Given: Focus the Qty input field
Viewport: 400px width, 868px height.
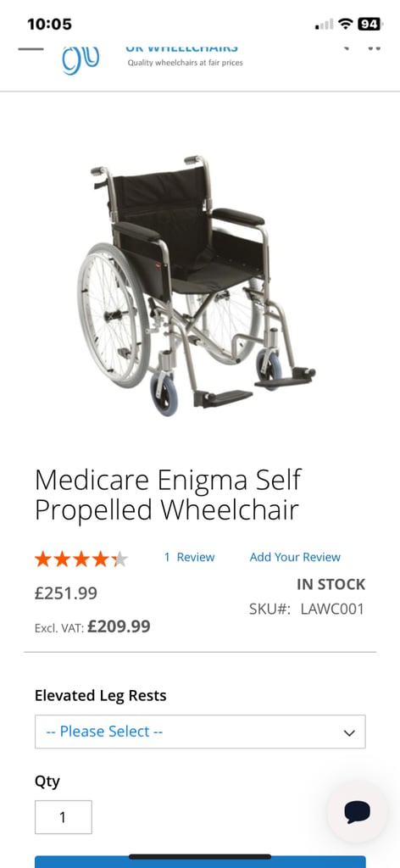Looking at the screenshot, I should pyautogui.click(x=63, y=817).
